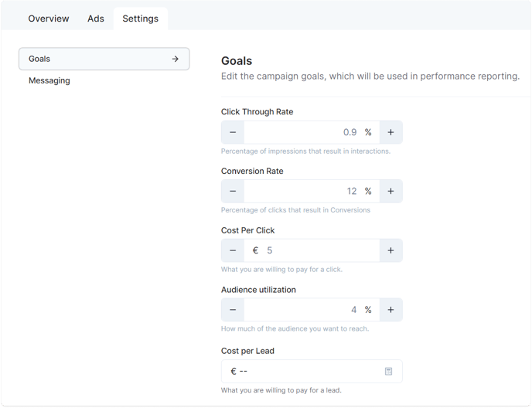Select the Settings tab

click(x=141, y=19)
